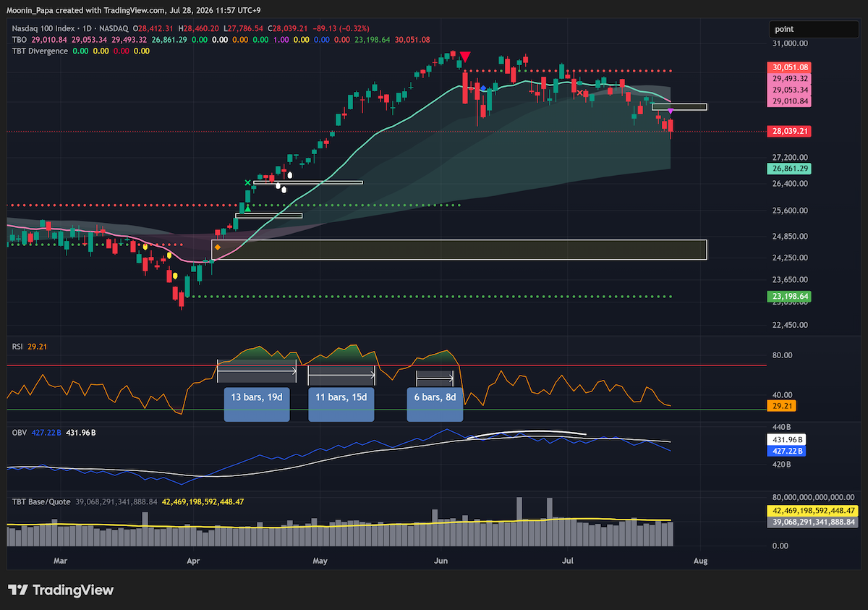Click the RSI indicator legend label
Viewport: 868px width, 610px height.
pyautogui.click(x=17, y=347)
